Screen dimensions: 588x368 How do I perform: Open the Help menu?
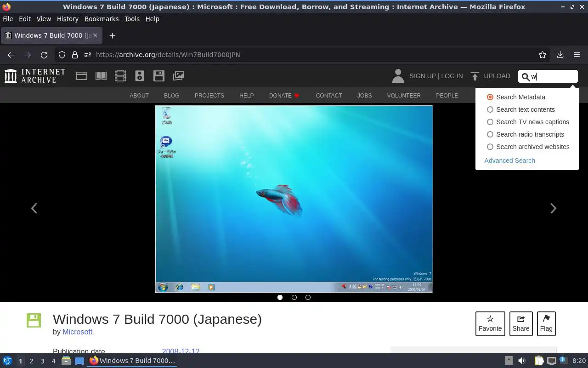click(153, 19)
